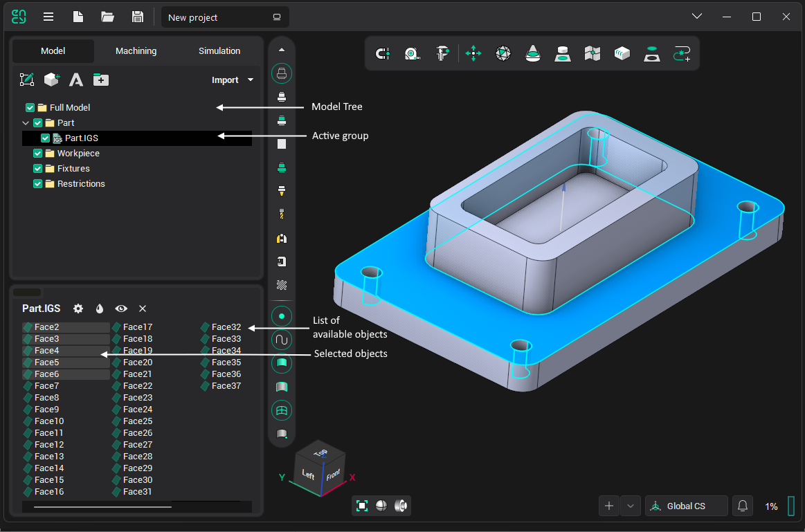Select the move/transform arrows tool
This screenshot has height=532, width=805.
[473, 53]
